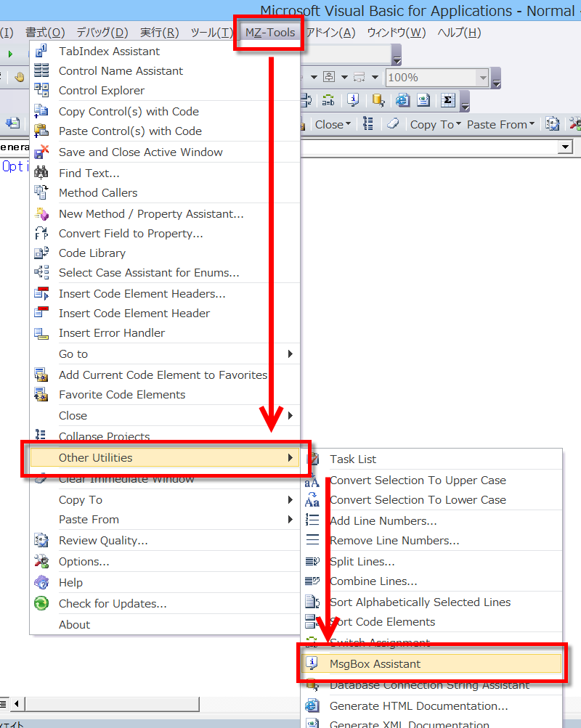Choose Convert Selection To Upper Case
This screenshot has height=728, width=581.
[x=418, y=480]
